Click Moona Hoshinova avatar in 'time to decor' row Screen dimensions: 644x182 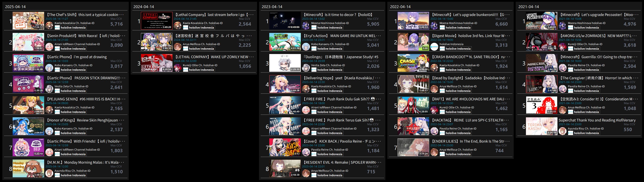306,25
